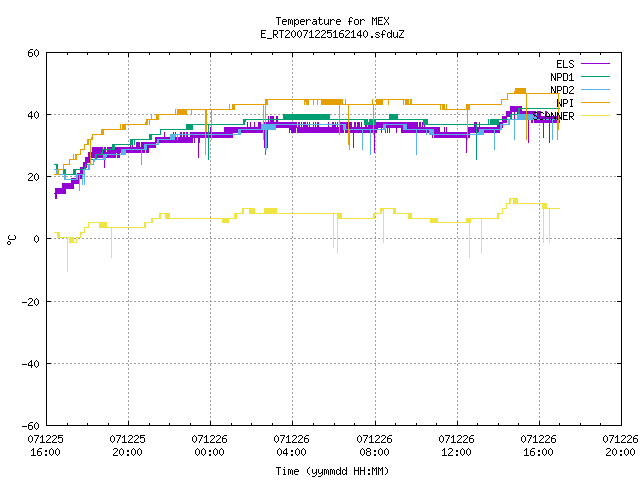This screenshot has height=480, width=640.
Task: Click the x-axis tick label 071226 04:00
Action: tap(291, 446)
